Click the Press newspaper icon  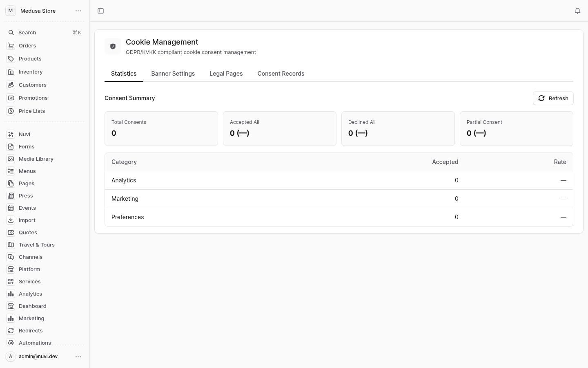11,196
